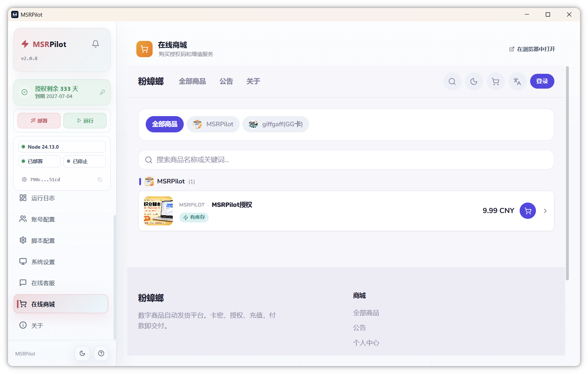
Task: Open 关于 in the sidebar
Action: [61, 326]
